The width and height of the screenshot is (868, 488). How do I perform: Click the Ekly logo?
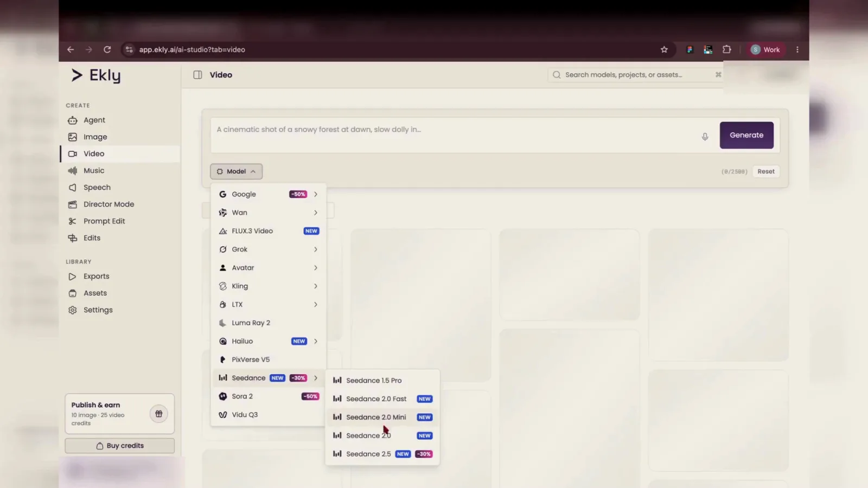(x=96, y=75)
